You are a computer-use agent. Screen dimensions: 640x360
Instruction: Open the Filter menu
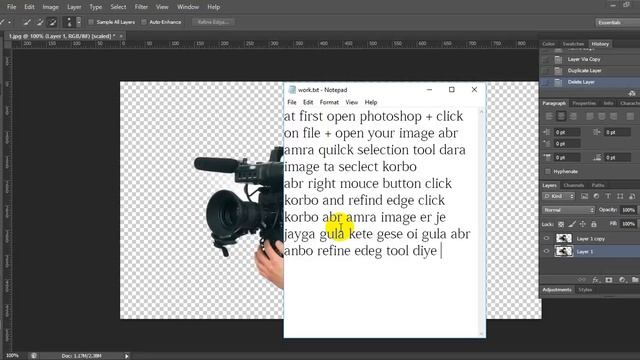(x=141, y=7)
